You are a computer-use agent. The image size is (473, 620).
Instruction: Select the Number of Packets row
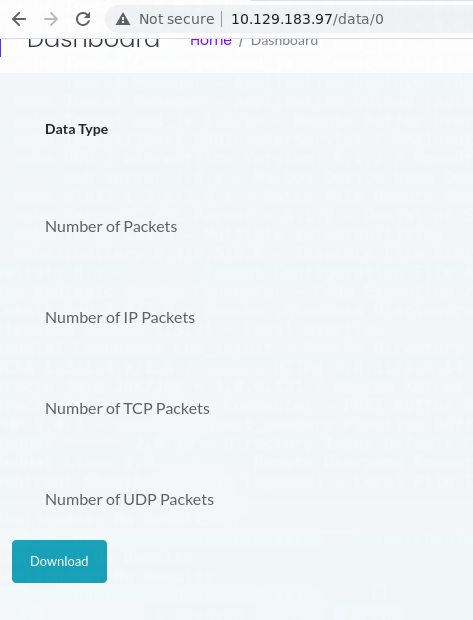[x=111, y=227]
